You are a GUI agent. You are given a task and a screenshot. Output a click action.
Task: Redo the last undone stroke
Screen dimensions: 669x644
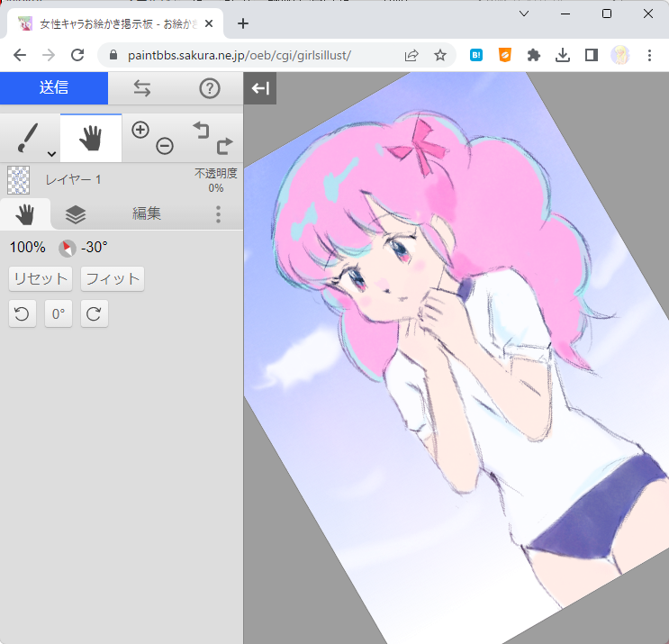[x=224, y=146]
